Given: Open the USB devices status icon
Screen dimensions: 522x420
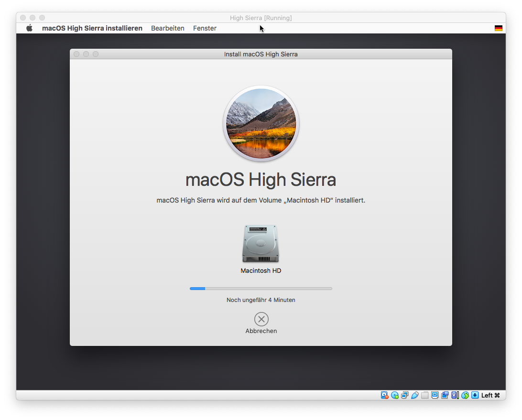Looking at the screenshot, I should pyautogui.click(x=415, y=395).
